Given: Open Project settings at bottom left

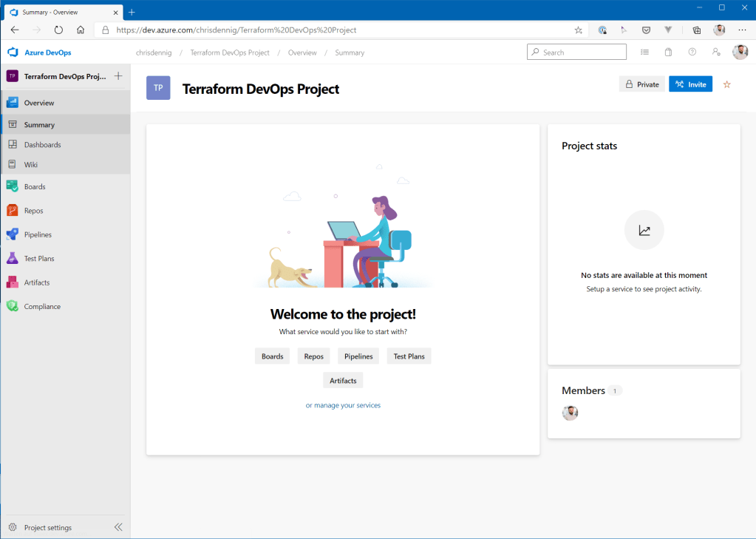Looking at the screenshot, I should 47,528.
